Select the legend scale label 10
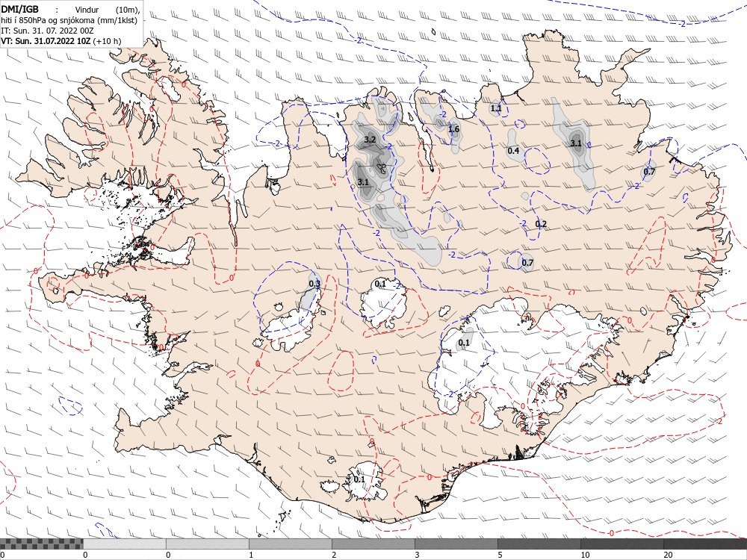This screenshot has height=560, width=747. [585, 555]
